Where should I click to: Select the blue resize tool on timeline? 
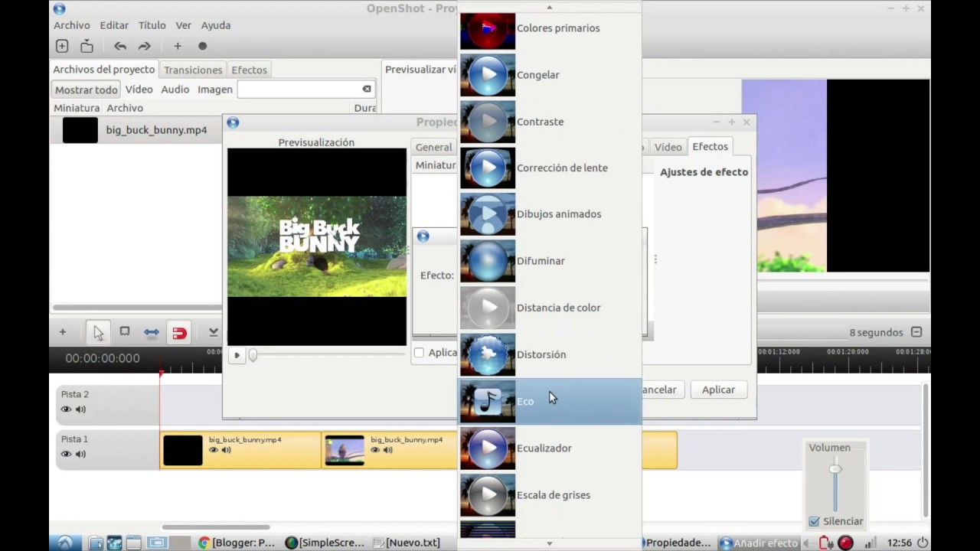(x=152, y=332)
